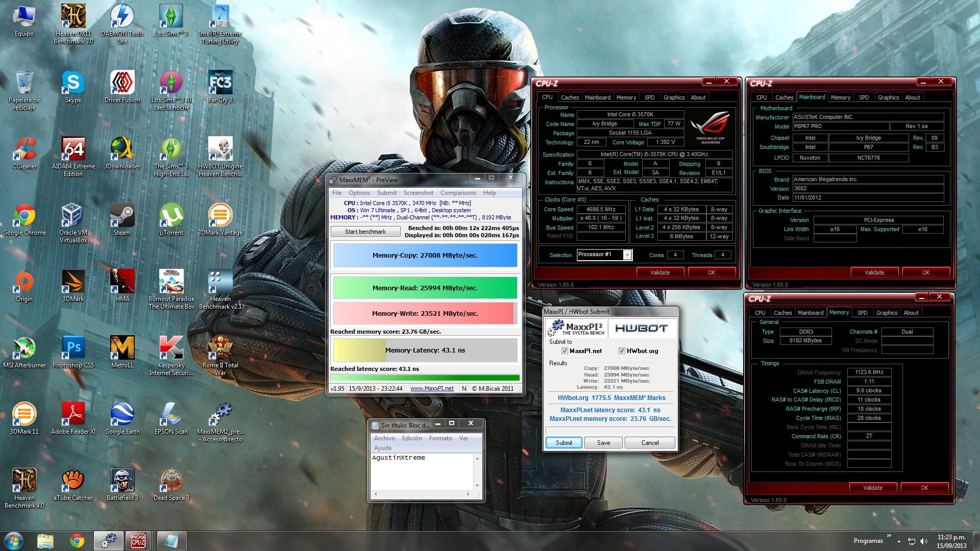Viewport: 980px width, 551px height.
Task: Open Adobe Reader XI icon
Action: click(x=73, y=419)
